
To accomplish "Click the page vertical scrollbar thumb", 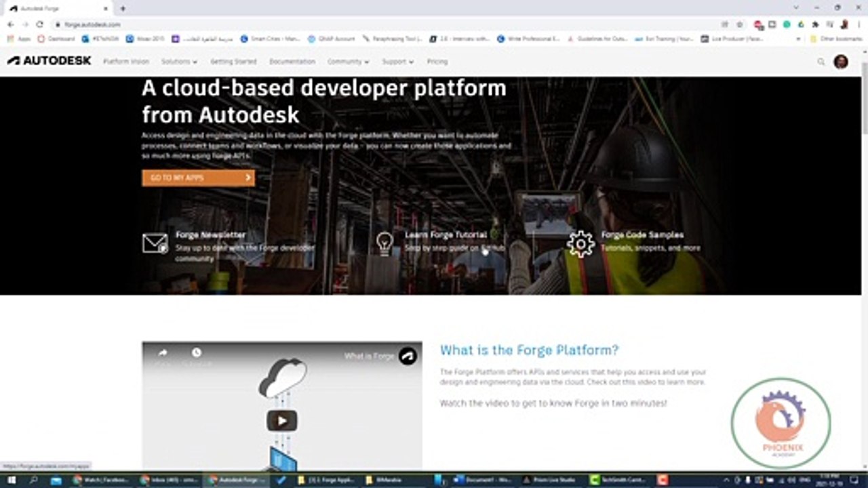I will click(x=864, y=98).
